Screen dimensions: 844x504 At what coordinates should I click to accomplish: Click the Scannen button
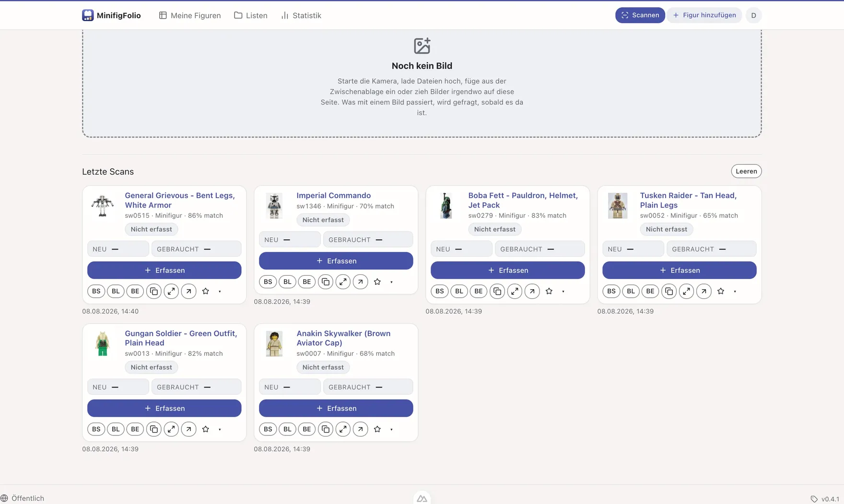640,15
